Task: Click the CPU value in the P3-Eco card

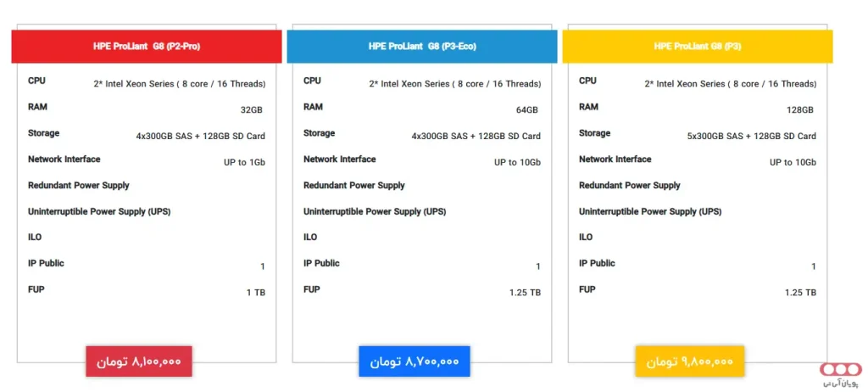Action: [x=455, y=84]
